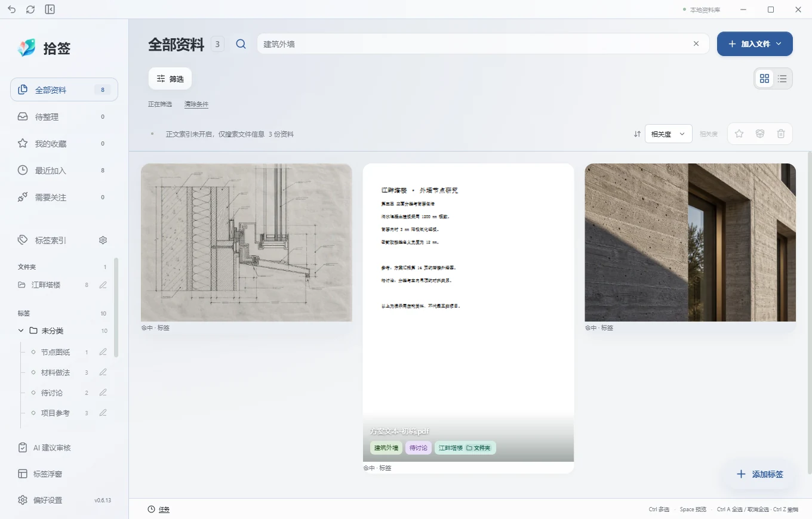
Task: Open the 筛选 filter panel
Action: pyautogui.click(x=170, y=79)
